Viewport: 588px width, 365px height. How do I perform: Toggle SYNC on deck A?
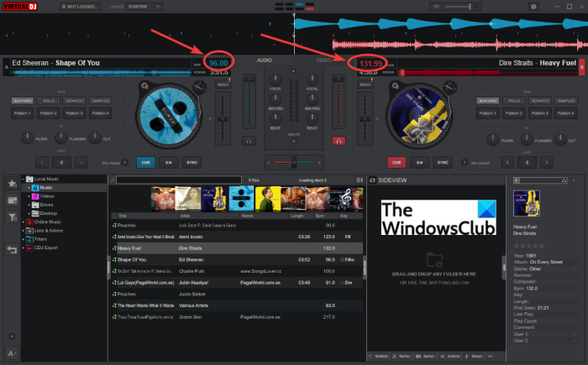192,163
